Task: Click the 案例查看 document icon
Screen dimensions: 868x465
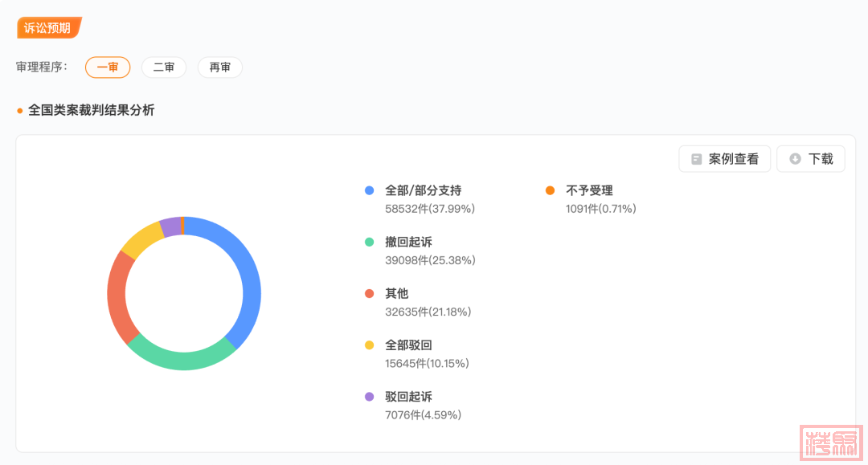Action: click(x=696, y=159)
